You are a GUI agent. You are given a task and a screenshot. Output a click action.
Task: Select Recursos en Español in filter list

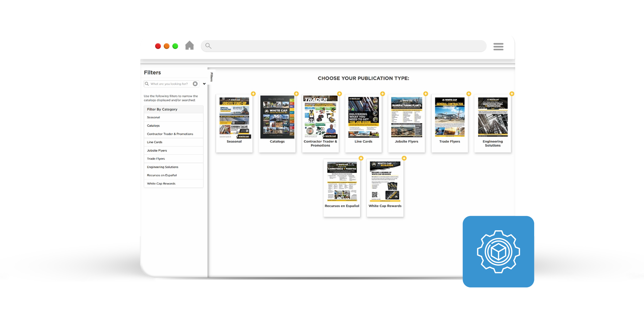pos(174,175)
